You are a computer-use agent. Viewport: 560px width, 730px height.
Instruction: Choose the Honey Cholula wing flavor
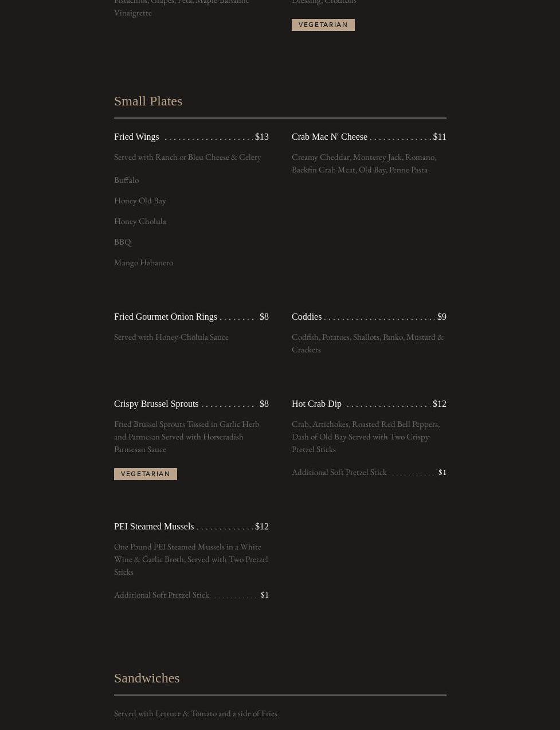140,221
